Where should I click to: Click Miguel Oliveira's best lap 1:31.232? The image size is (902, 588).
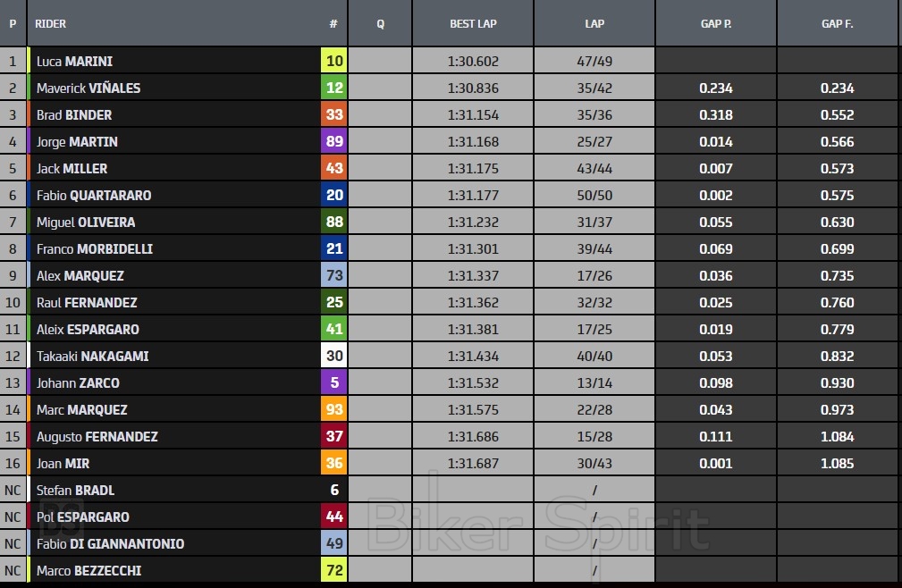[473, 223]
